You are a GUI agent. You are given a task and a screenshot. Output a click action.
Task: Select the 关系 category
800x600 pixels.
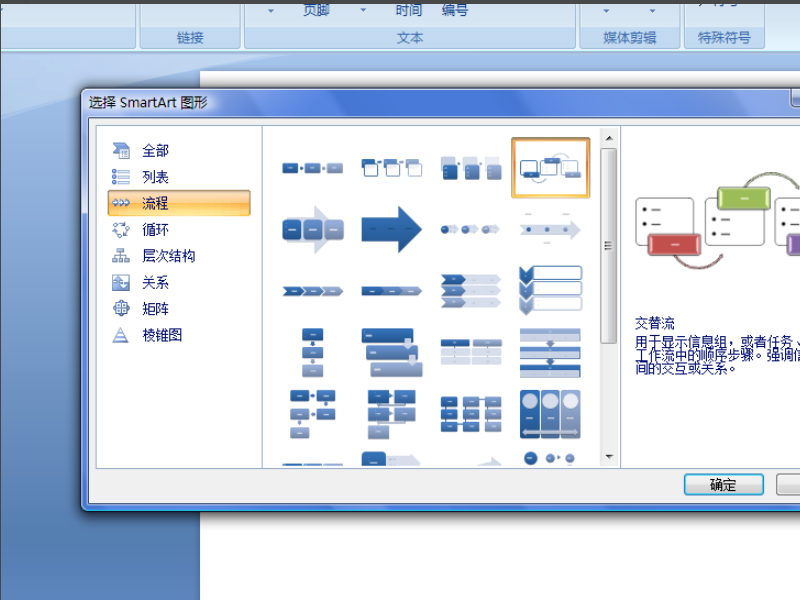tap(179, 283)
